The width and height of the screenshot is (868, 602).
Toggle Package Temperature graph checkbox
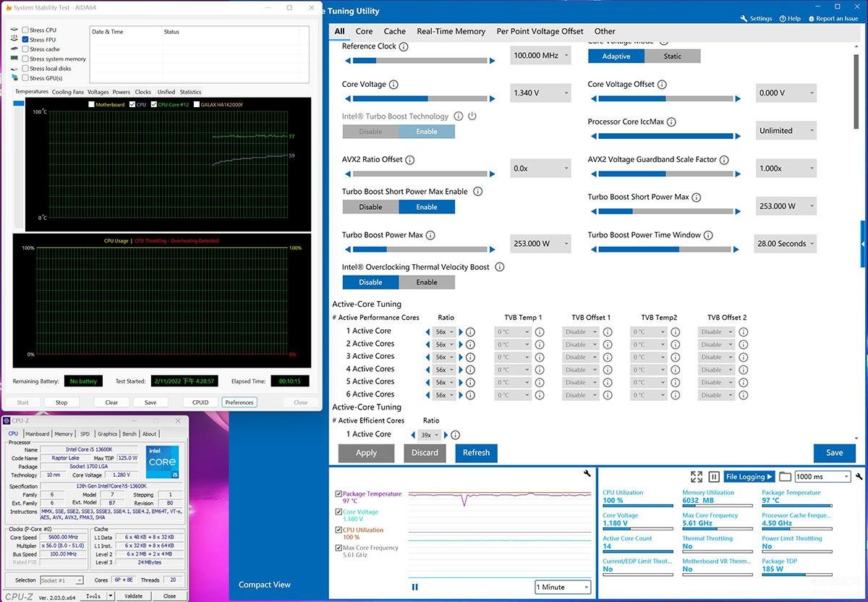pyautogui.click(x=339, y=494)
